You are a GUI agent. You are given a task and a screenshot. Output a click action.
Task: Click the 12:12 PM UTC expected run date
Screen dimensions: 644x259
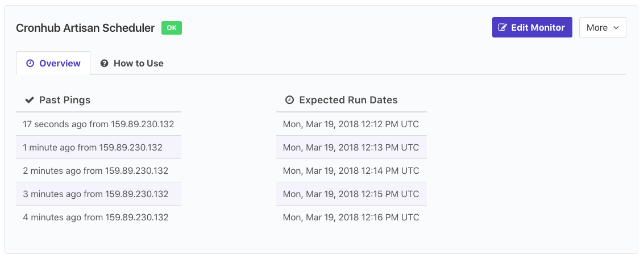coord(351,124)
